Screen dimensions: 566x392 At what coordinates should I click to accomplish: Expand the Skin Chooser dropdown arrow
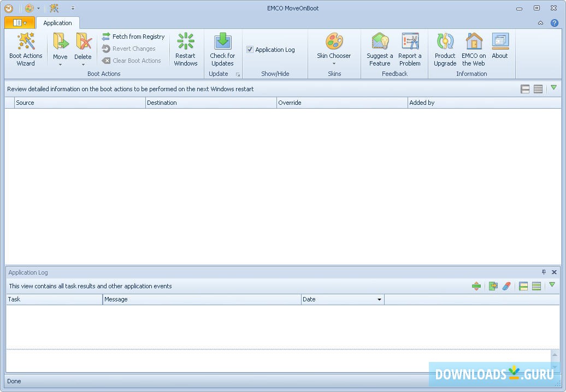click(x=334, y=63)
